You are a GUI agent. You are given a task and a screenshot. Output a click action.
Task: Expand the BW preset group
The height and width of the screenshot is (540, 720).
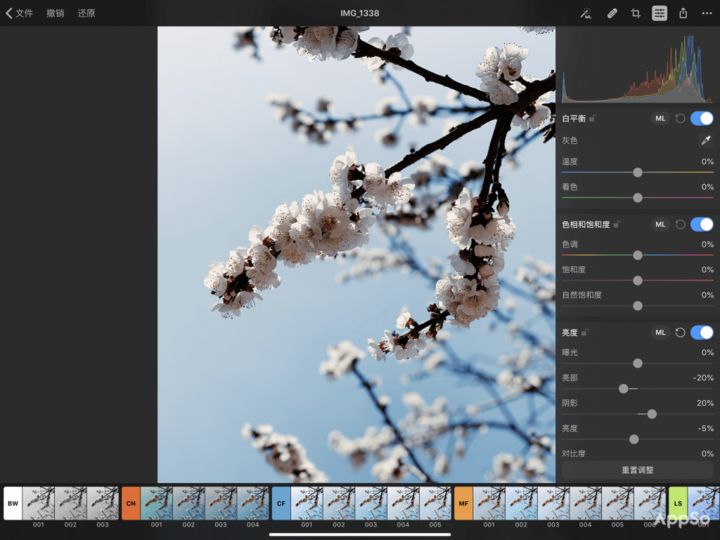[x=13, y=503]
